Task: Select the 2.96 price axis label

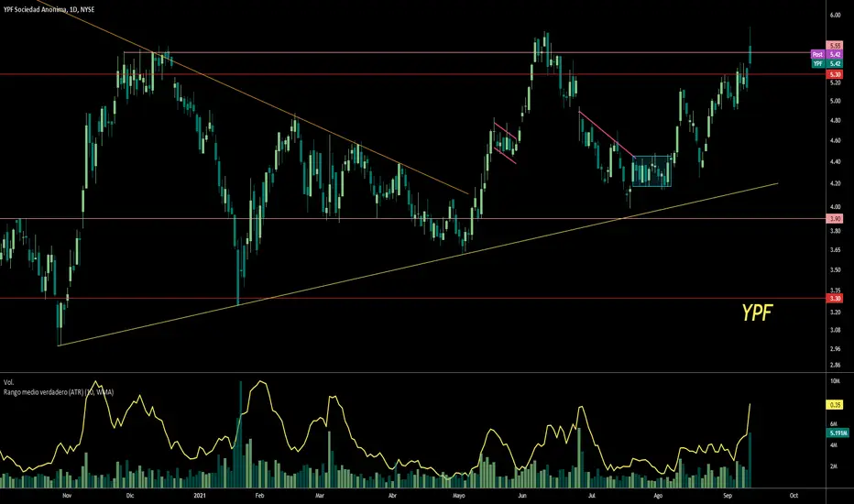Action: click(x=835, y=349)
